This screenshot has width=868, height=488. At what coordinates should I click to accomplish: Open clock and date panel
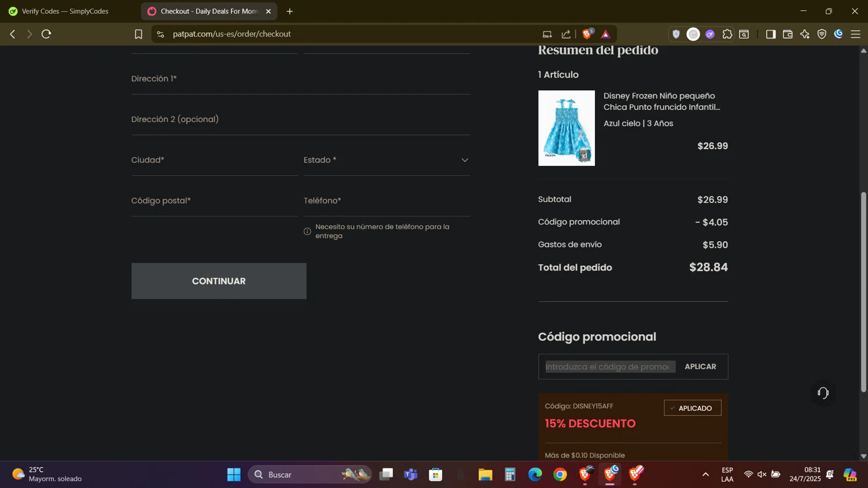click(x=805, y=475)
